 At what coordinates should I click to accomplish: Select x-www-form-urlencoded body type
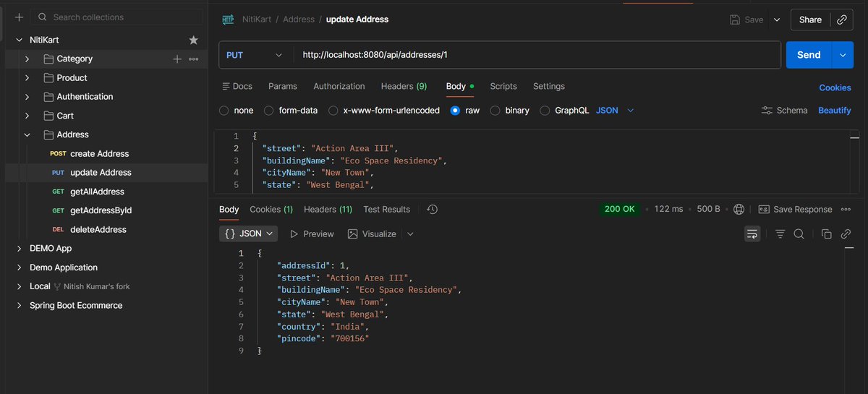pos(333,111)
